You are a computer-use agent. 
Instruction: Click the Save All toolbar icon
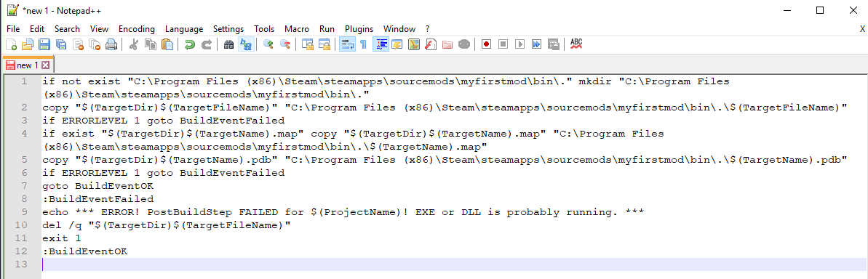[61, 45]
